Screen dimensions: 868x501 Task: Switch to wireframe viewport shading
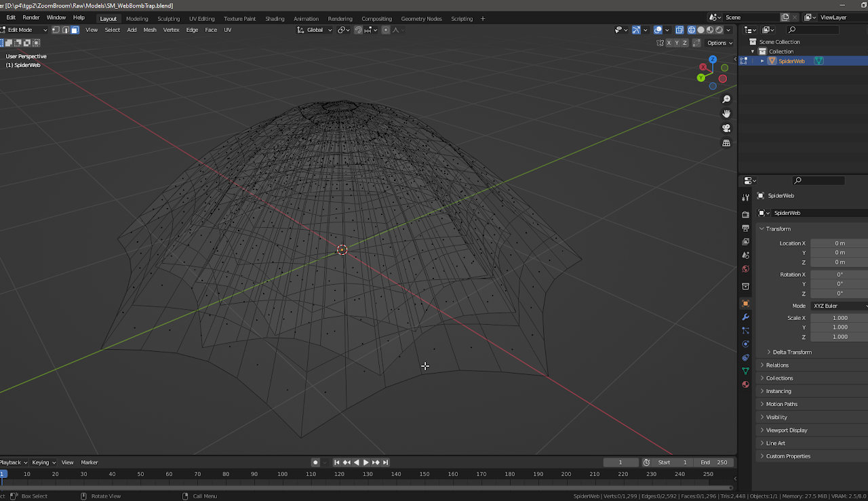692,30
